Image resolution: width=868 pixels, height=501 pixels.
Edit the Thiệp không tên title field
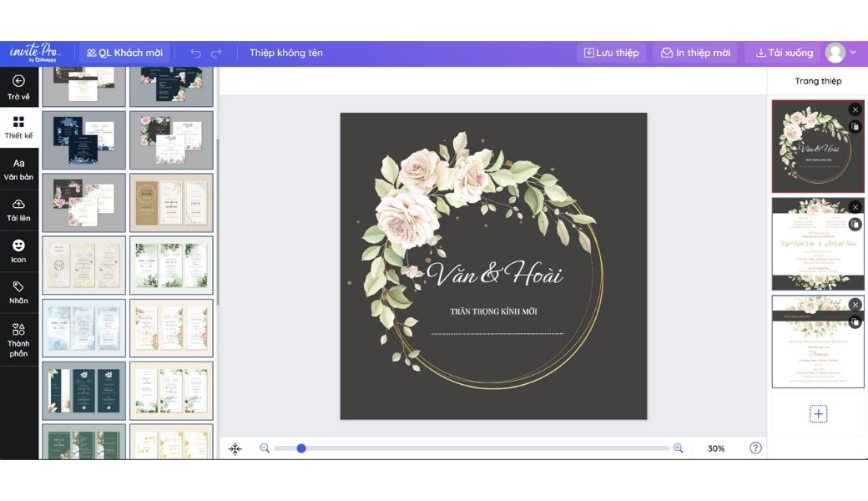click(286, 53)
